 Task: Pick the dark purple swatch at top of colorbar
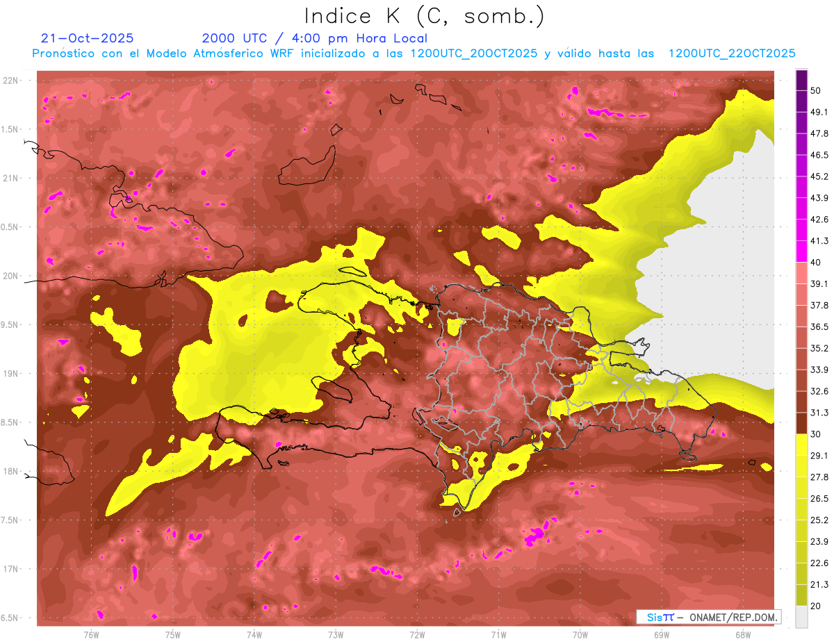[801, 80]
